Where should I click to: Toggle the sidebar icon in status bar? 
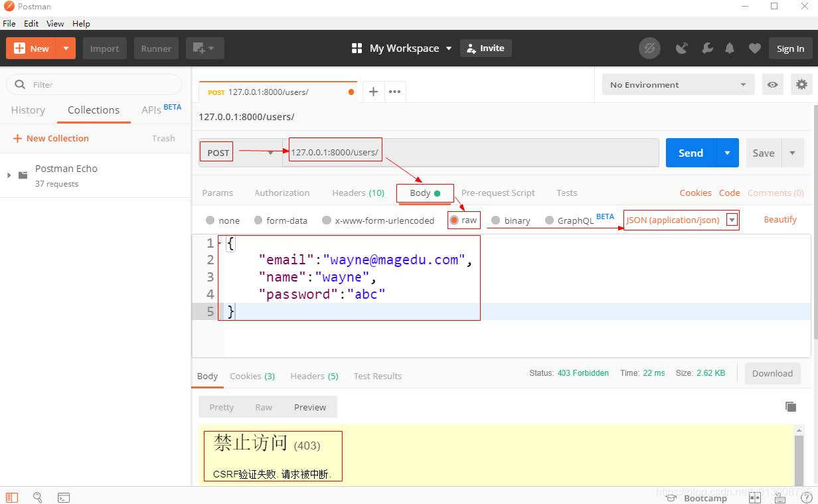[x=12, y=497]
